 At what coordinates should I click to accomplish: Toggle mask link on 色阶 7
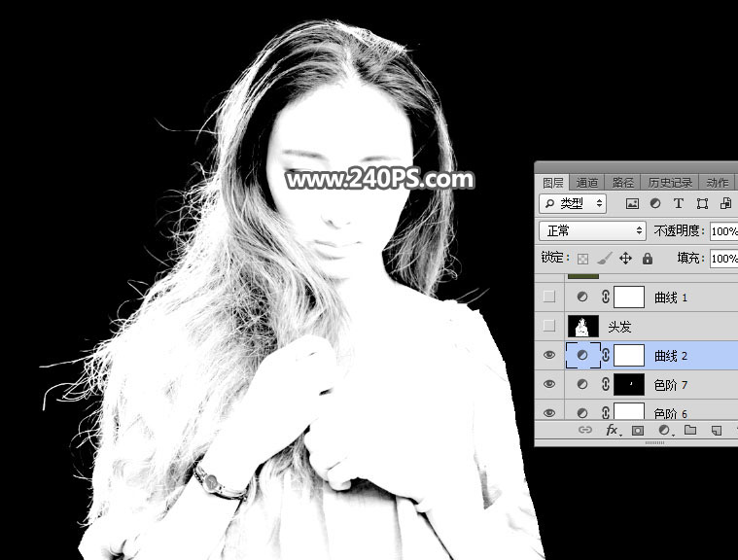coord(606,384)
